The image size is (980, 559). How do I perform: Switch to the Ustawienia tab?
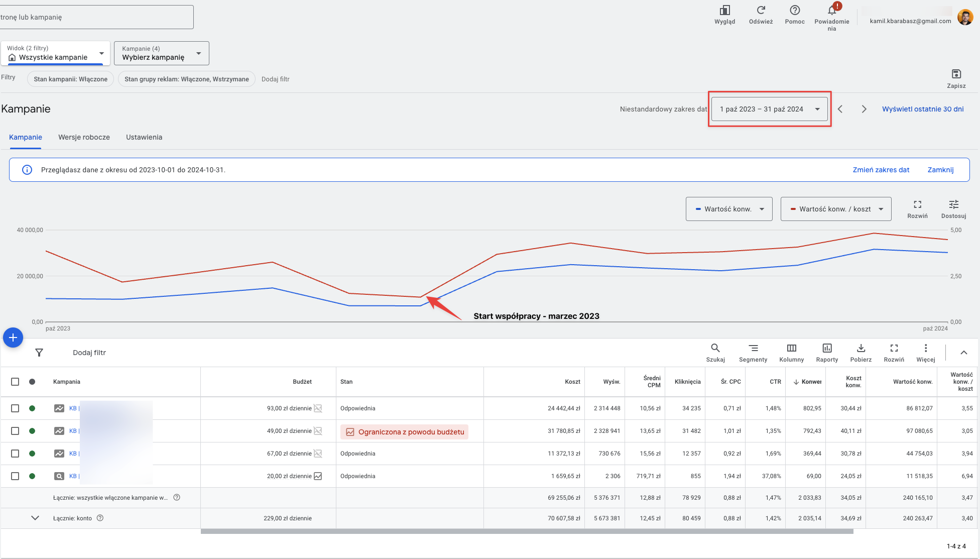tap(144, 137)
